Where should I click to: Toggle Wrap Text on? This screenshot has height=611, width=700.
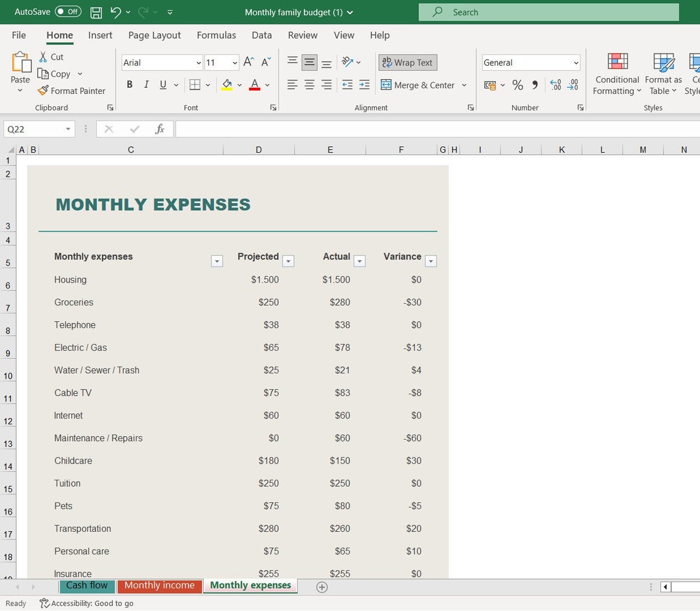coord(407,62)
